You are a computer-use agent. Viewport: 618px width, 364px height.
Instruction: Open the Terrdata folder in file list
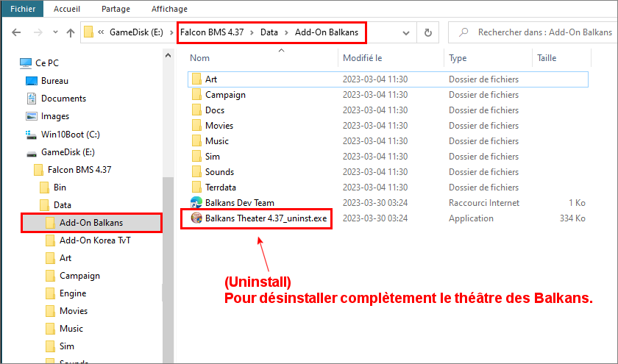pos(220,188)
